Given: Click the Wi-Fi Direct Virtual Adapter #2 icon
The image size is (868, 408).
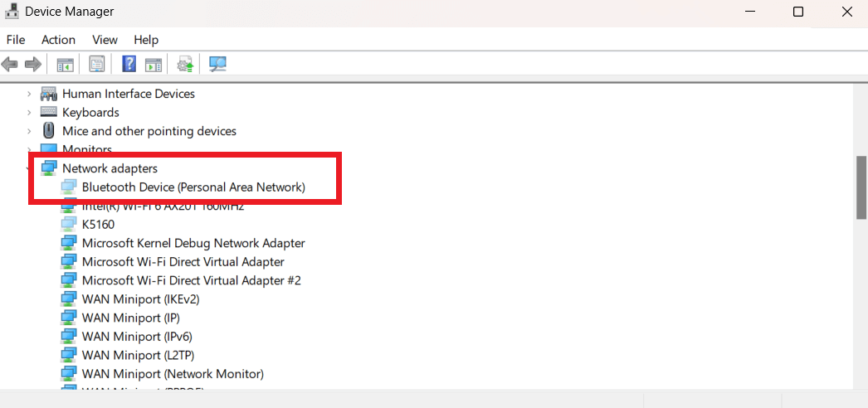Looking at the screenshot, I should tap(69, 281).
